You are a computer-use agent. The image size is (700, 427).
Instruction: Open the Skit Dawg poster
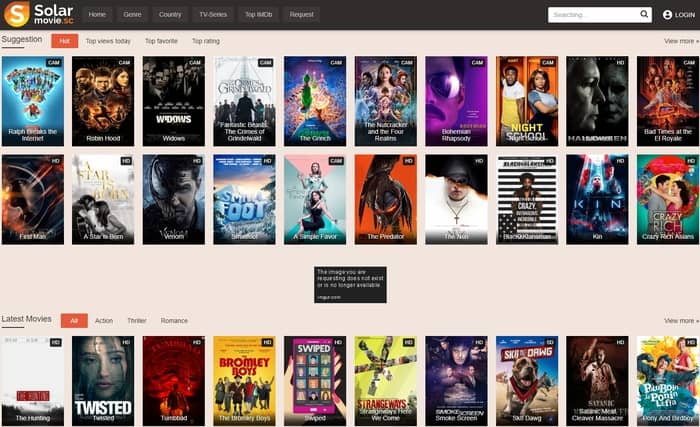pos(527,381)
